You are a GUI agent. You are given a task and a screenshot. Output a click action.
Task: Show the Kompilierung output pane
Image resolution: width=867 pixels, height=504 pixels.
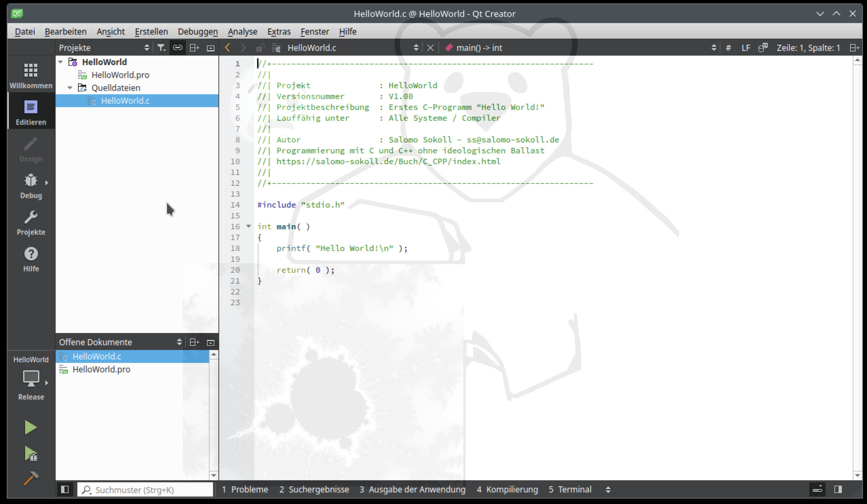click(x=507, y=490)
